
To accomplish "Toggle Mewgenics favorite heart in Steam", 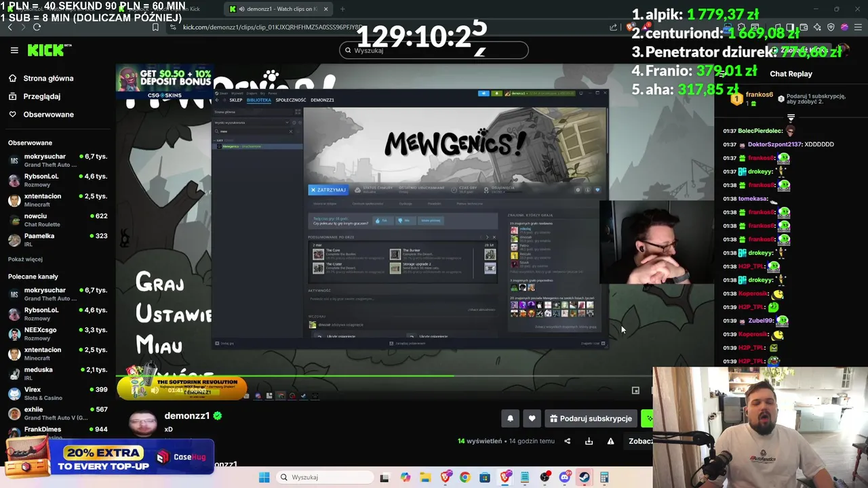I will pos(597,190).
